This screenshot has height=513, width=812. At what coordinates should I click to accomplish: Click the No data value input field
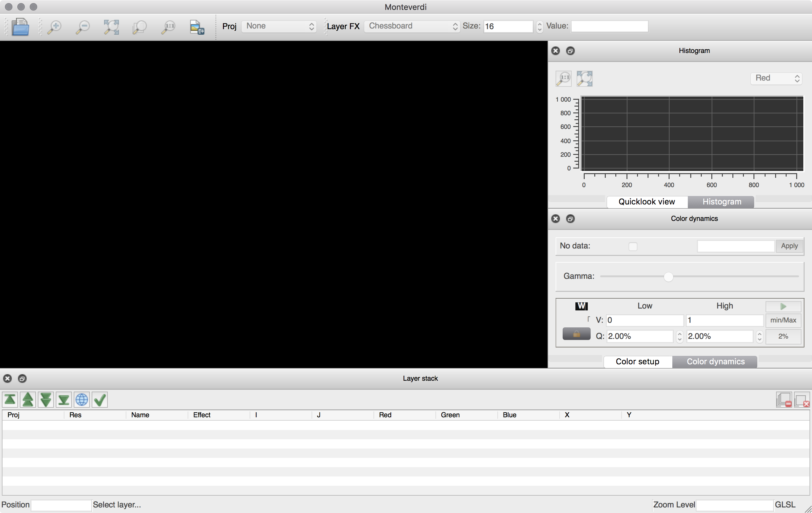coord(736,246)
